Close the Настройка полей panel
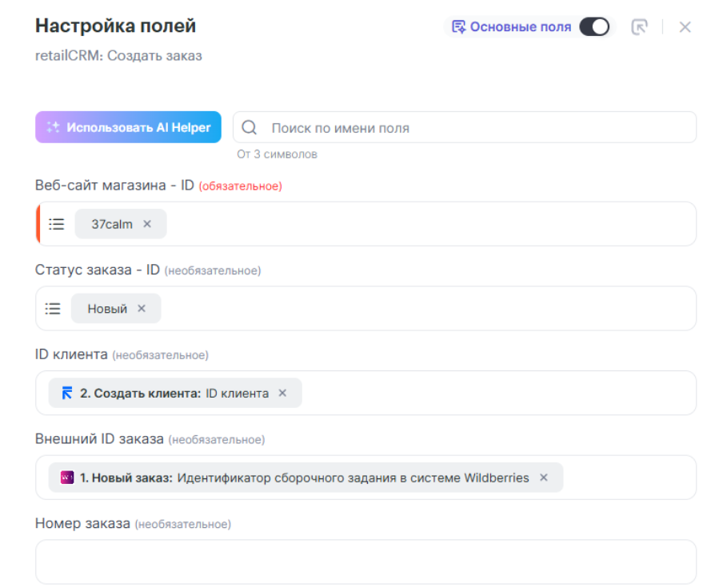 pos(685,27)
